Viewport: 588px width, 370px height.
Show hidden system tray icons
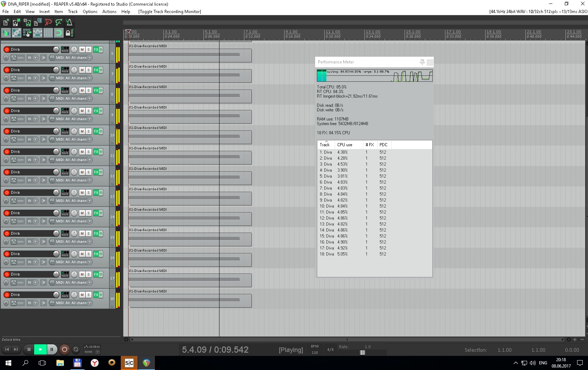click(x=516, y=363)
